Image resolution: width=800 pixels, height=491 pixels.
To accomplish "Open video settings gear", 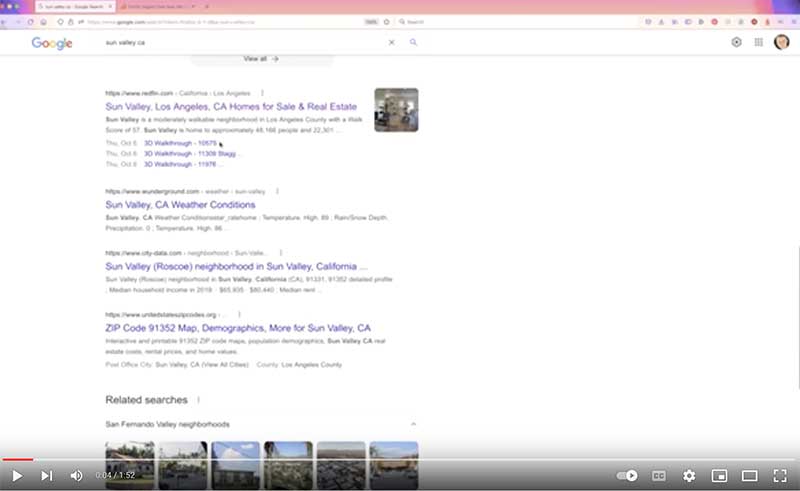I will [x=689, y=476].
